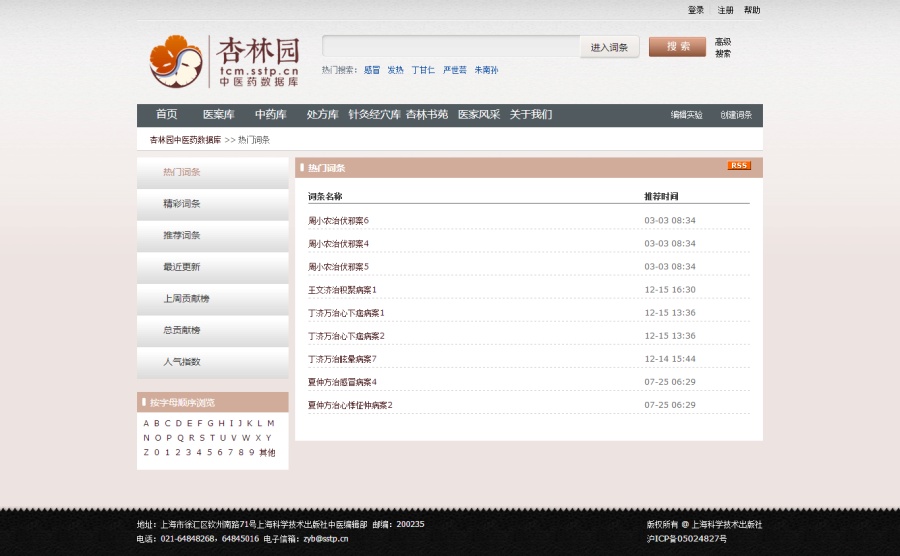
Task: Open 杏林书苑 in navigation bar
Action: pyautogui.click(x=426, y=114)
